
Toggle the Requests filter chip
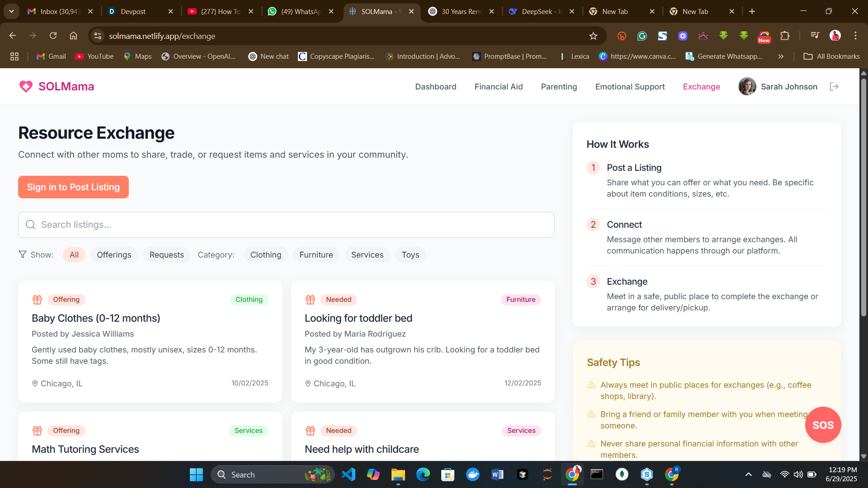click(x=166, y=255)
